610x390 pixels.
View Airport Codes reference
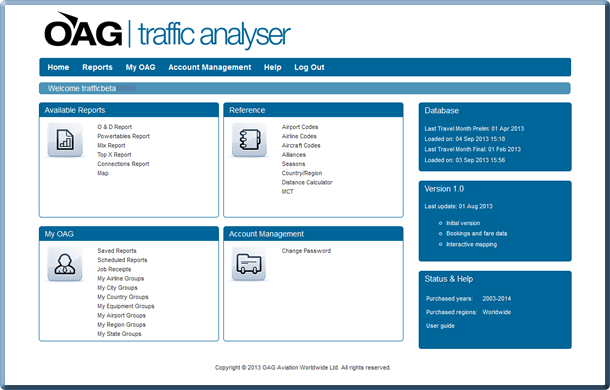click(x=300, y=127)
